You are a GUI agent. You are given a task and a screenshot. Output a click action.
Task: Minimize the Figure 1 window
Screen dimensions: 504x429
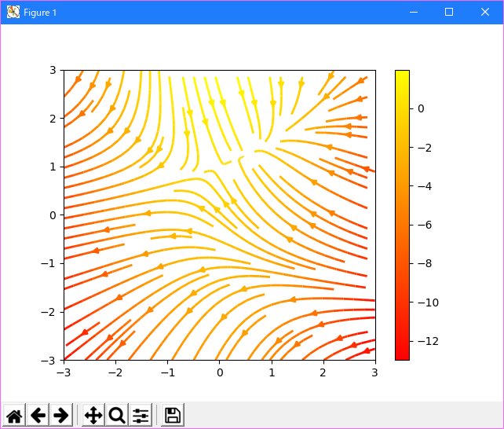coord(414,13)
